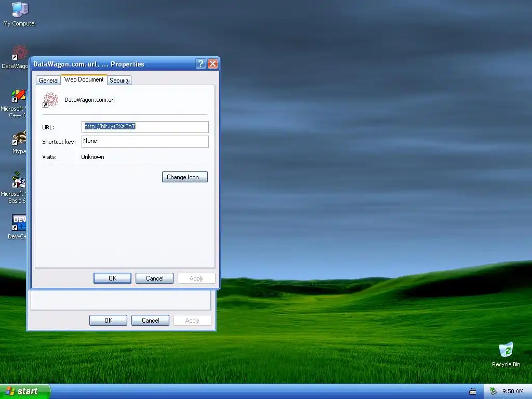Click the system tray network icon
The width and height of the screenshot is (532, 399).
tap(494, 391)
